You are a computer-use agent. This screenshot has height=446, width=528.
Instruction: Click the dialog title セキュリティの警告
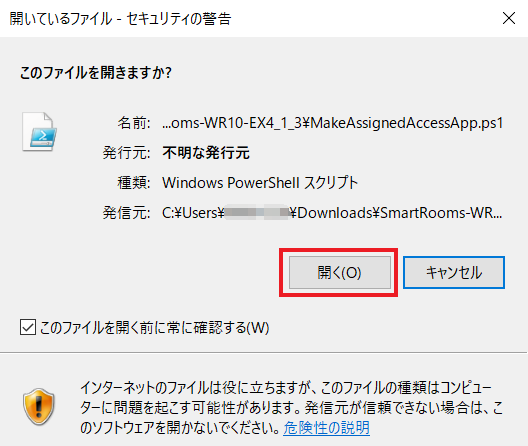(x=120, y=19)
